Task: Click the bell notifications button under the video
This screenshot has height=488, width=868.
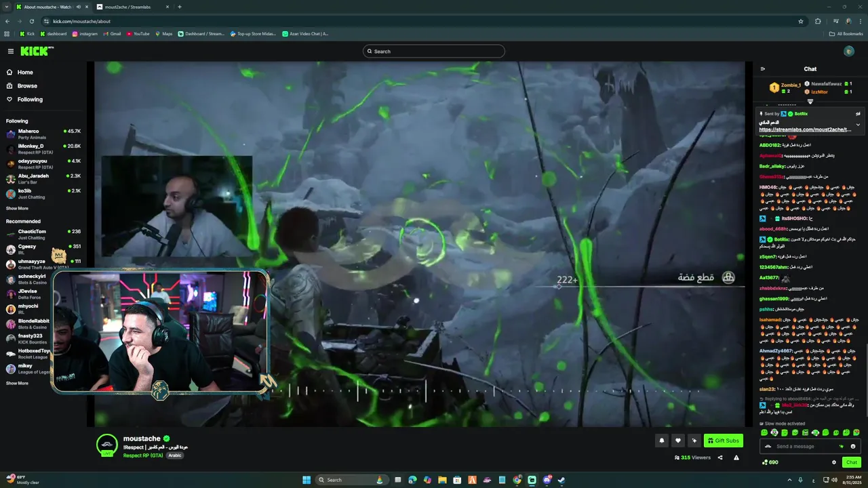Action: pyautogui.click(x=662, y=441)
